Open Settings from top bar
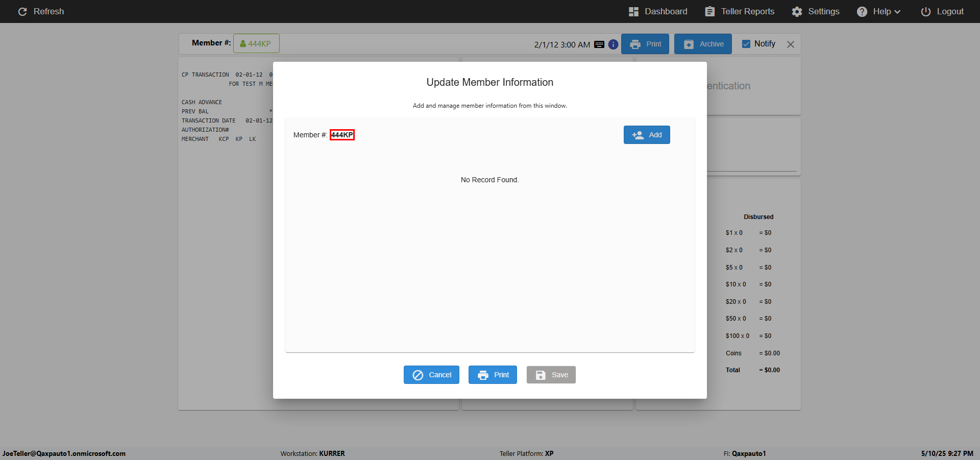980x460 pixels. point(815,11)
